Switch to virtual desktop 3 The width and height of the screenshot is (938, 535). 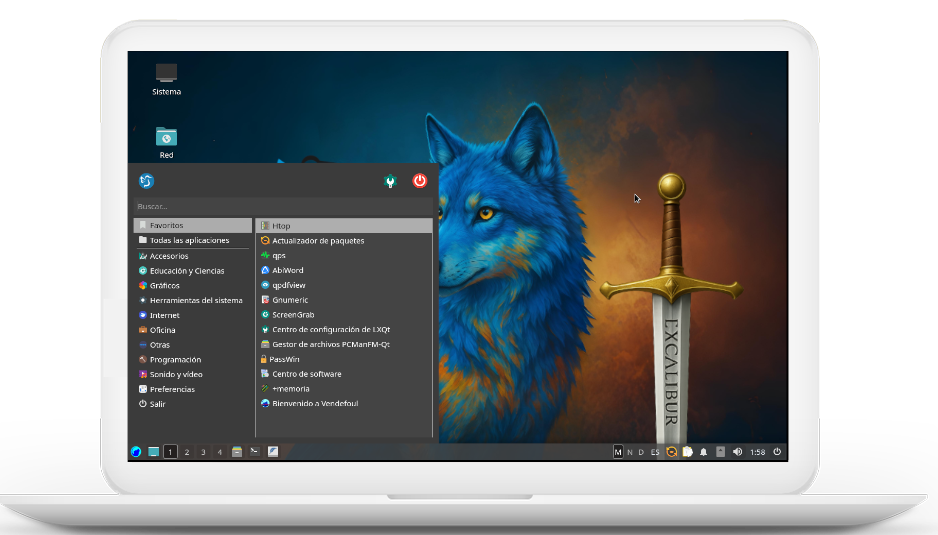203,452
